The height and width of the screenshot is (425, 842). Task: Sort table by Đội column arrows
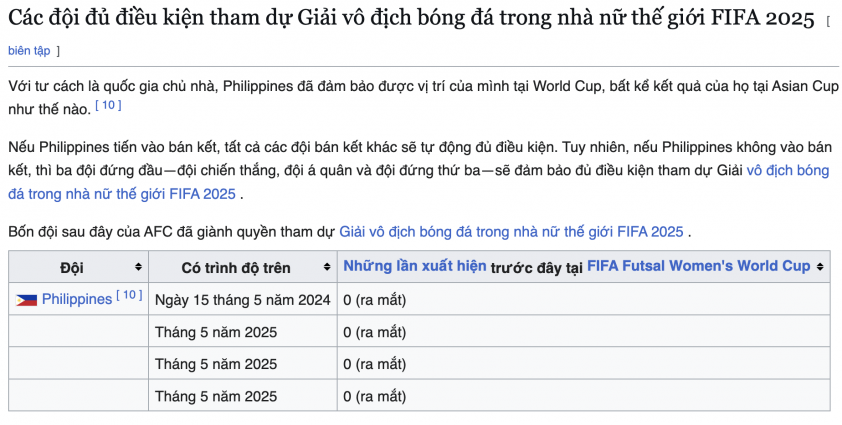pyautogui.click(x=138, y=267)
